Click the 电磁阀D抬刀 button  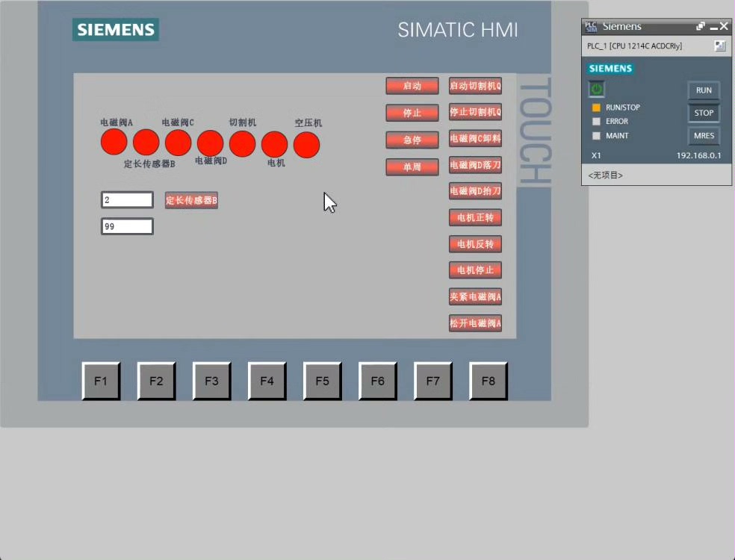click(x=475, y=190)
